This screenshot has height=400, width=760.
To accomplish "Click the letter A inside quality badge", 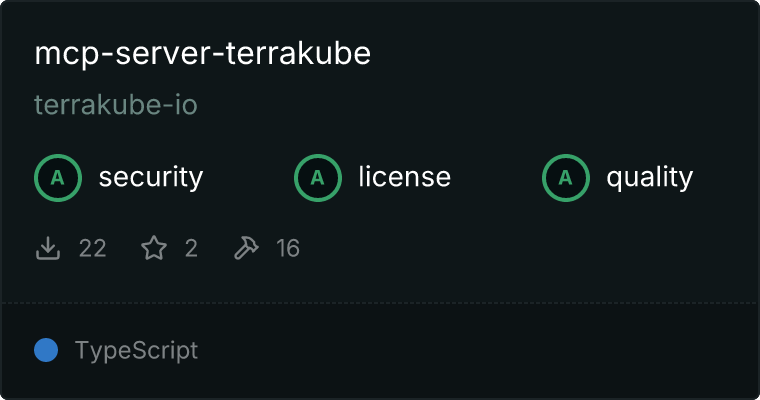I will [566, 178].
